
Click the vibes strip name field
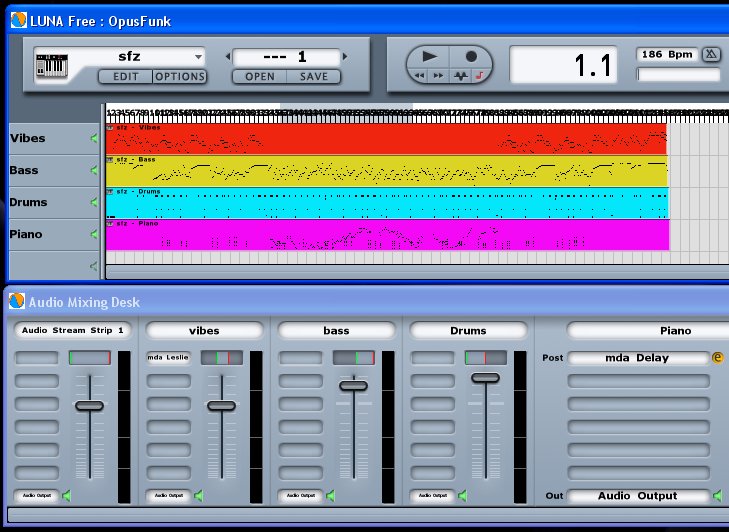pos(204,330)
